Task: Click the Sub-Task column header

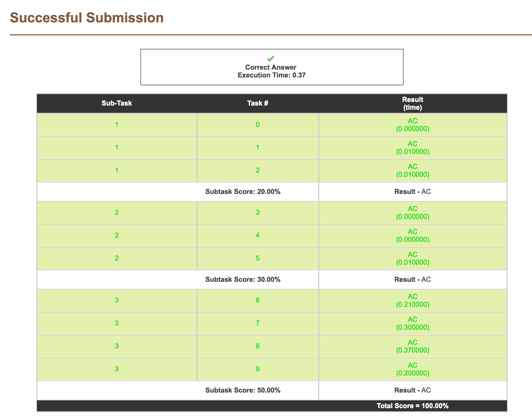Action: [117, 103]
